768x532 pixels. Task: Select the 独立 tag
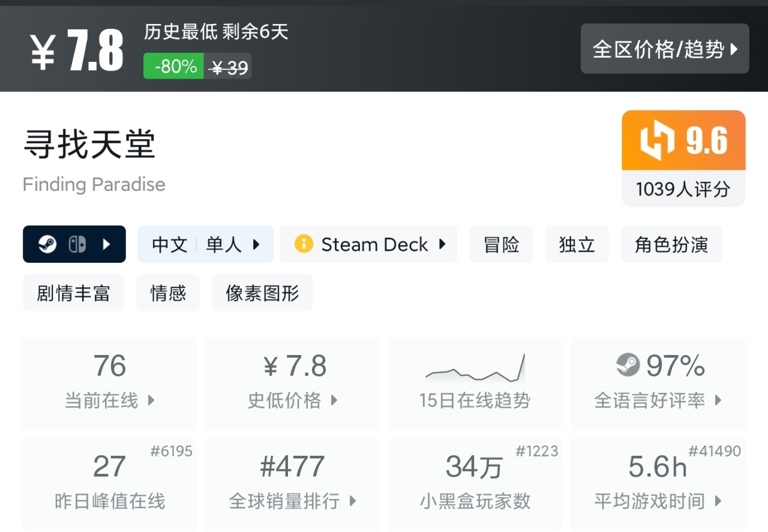pyautogui.click(x=577, y=245)
